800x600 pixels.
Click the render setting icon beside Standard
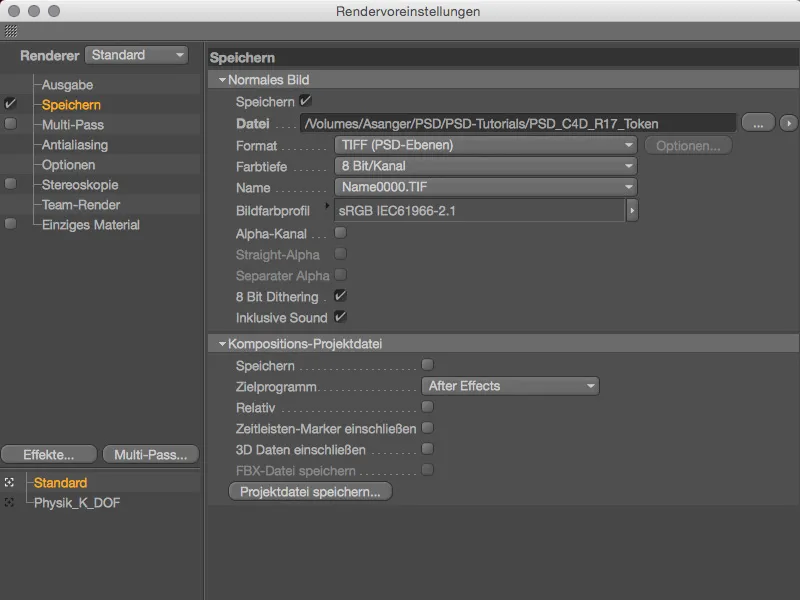click(9, 482)
